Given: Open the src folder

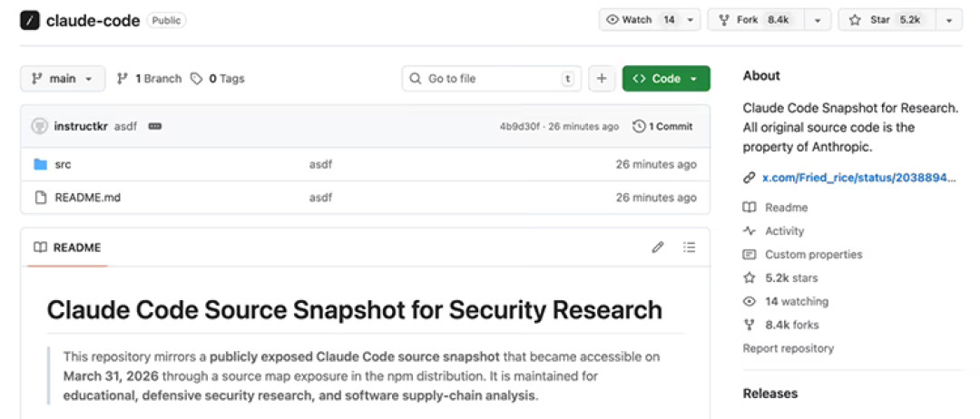Looking at the screenshot, I should point(63,164).
